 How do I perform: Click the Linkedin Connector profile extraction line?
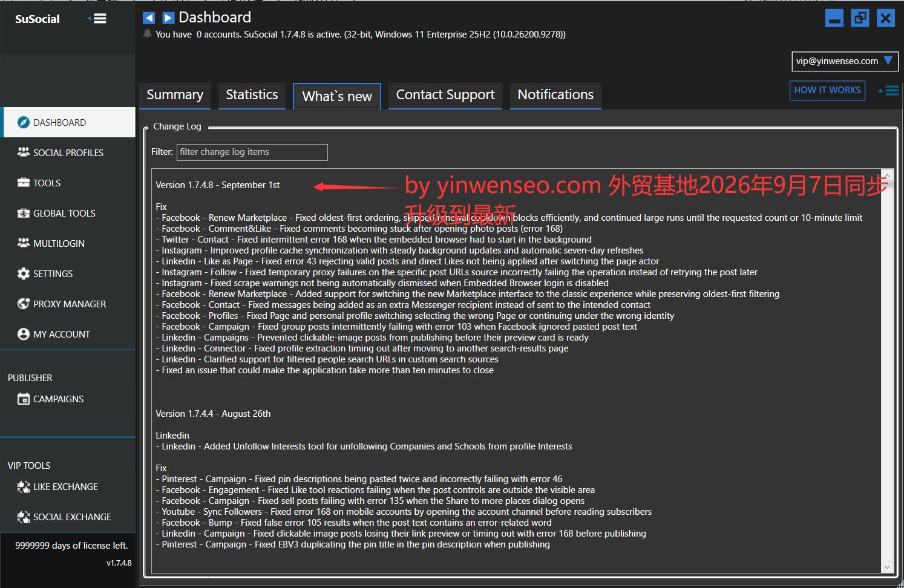(362, 348)
